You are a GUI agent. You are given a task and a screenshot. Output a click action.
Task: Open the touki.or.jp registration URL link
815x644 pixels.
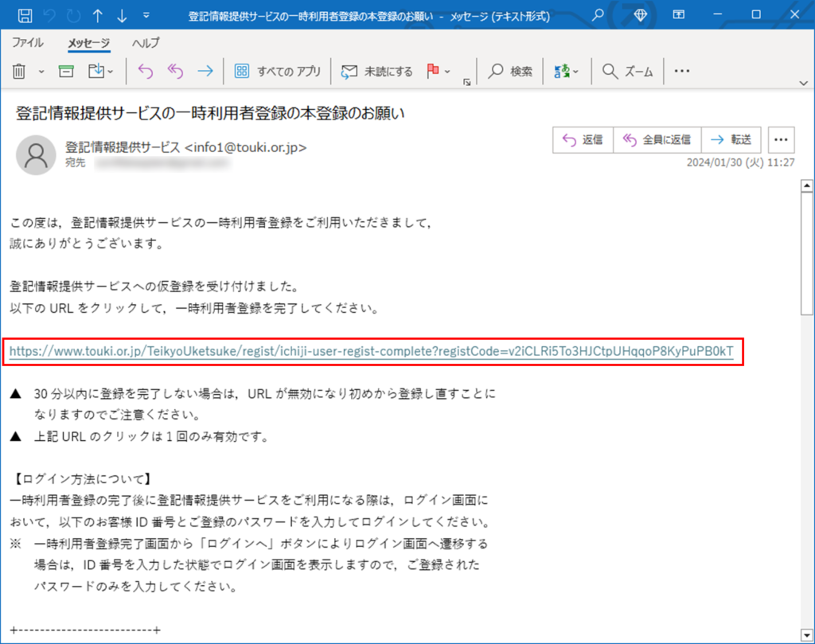[371, 350]
